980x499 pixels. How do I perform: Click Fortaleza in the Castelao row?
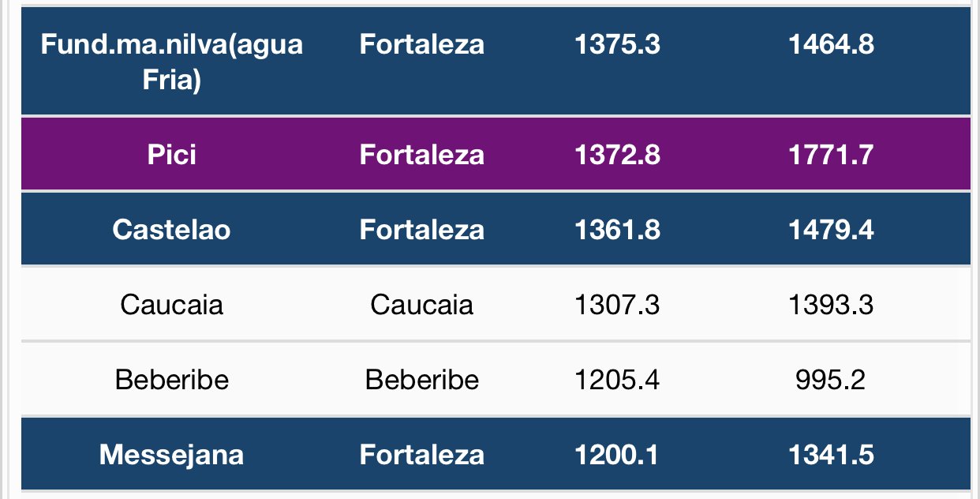coord(421,230)
